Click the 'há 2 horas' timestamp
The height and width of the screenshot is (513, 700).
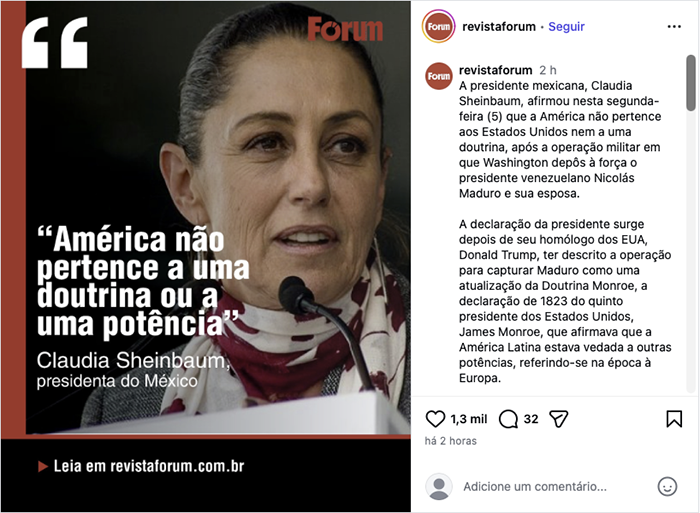(450, 441)
